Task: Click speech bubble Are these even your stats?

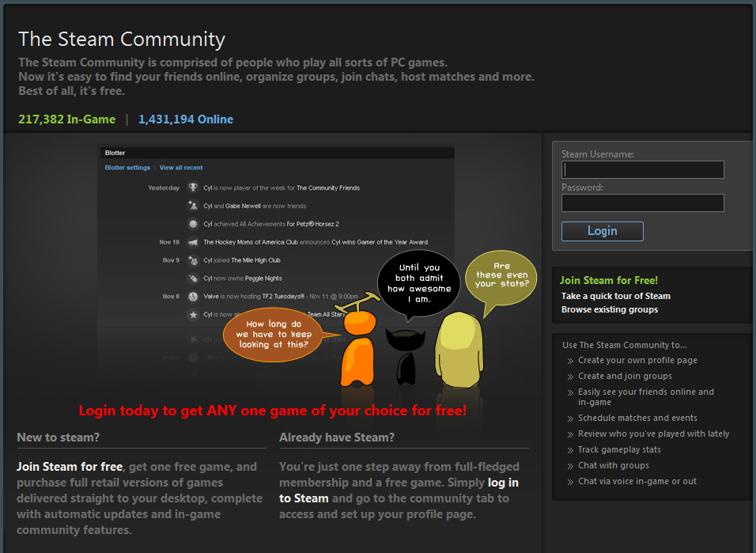Action: (501, 277)
